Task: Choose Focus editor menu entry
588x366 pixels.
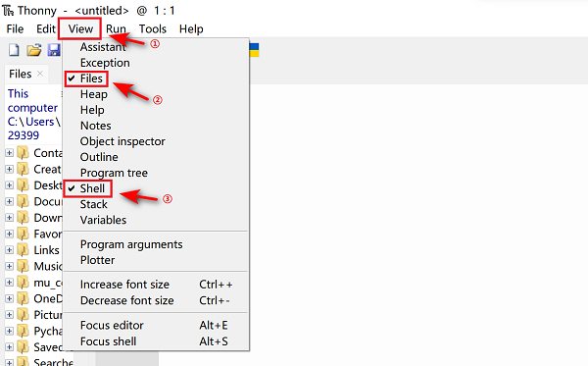Action: click(x=156, y=326)
